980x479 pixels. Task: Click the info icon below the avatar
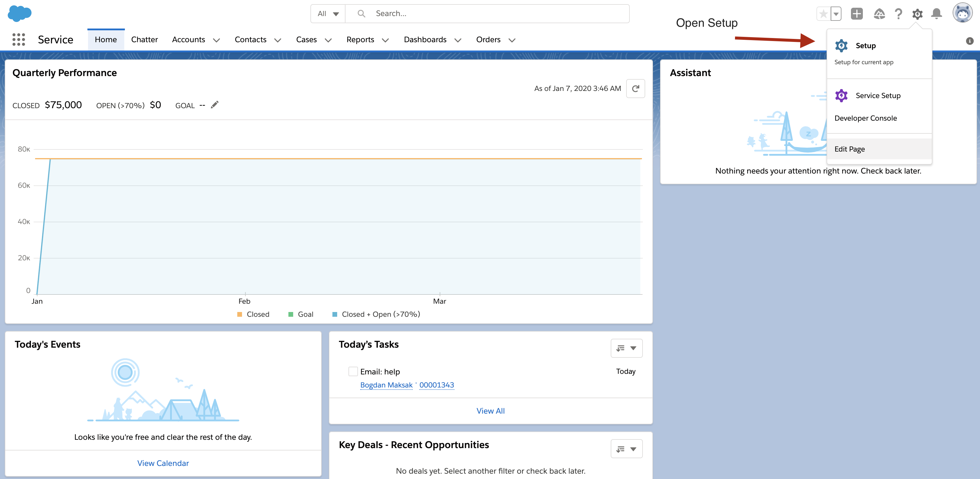pyautogui.click(x=969, y=41)
